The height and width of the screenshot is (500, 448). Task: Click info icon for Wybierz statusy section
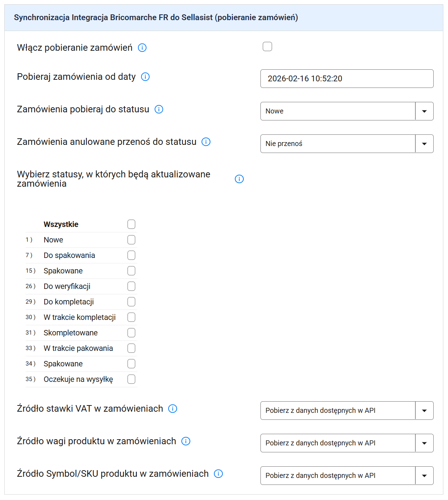pos(240,179)
